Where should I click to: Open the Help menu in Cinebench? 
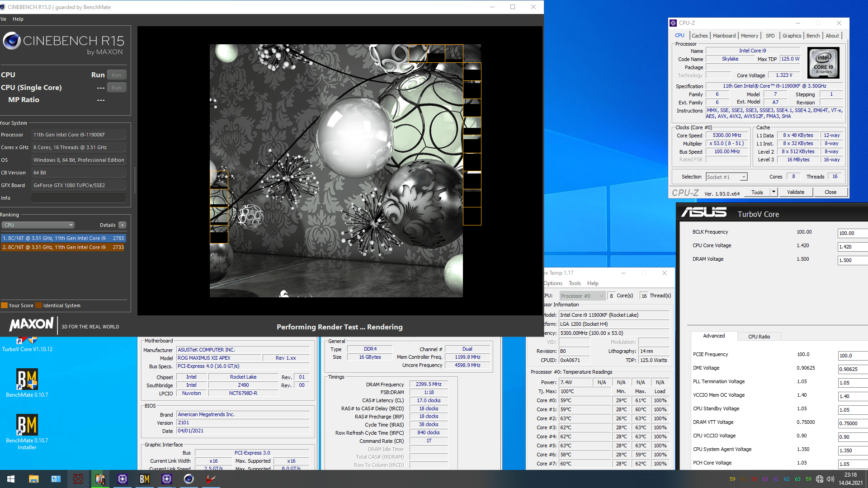[x=18, y=19]
